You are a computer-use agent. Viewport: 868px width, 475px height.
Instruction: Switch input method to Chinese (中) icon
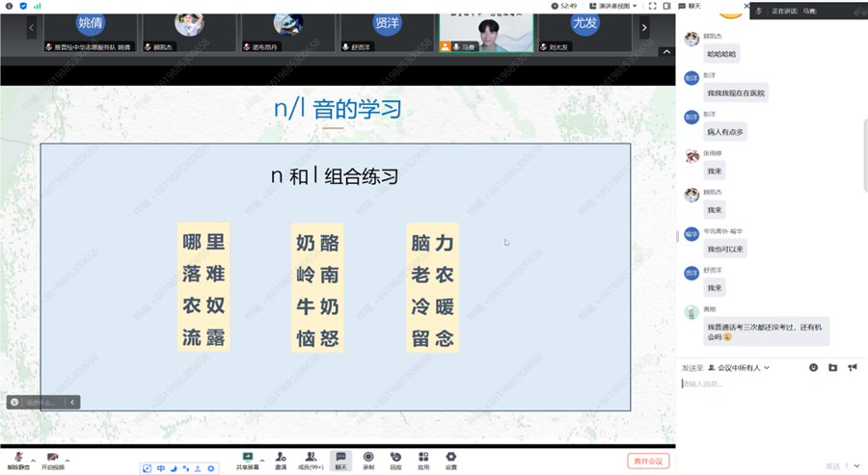coord(160,468)
